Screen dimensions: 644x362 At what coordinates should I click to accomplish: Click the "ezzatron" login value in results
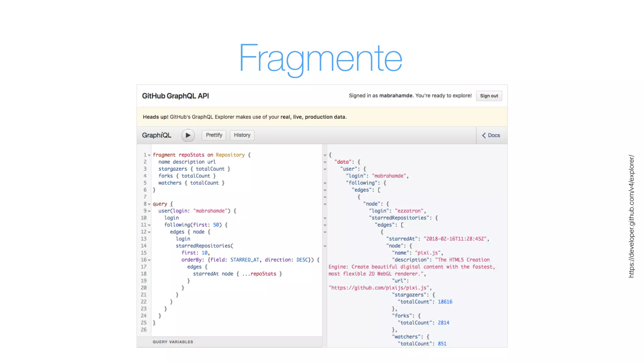(x=409, y=211)
